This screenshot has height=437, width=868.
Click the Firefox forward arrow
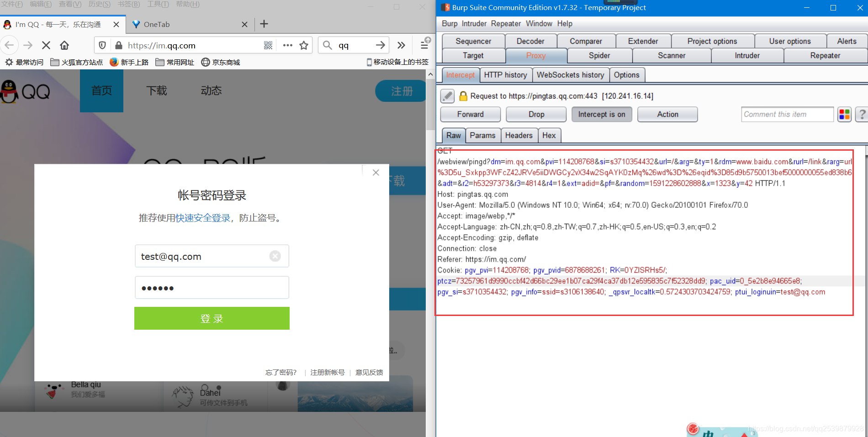(28, 45)
